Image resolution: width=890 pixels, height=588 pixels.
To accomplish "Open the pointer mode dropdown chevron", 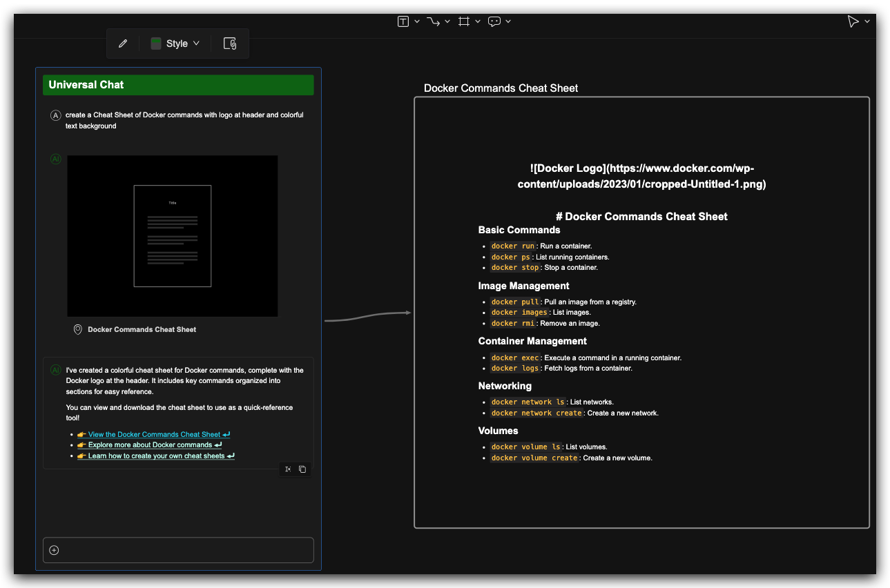I will click(x=867, y=21).
